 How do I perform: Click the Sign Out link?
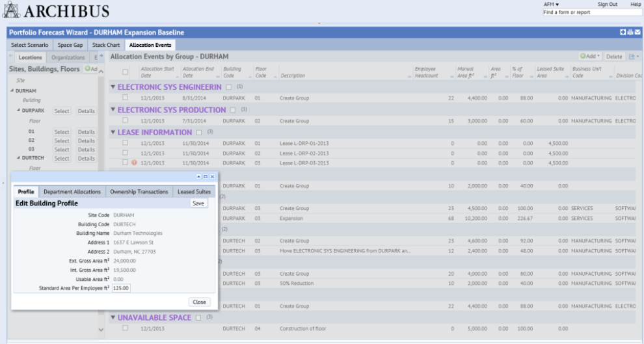pyautogui.click(x=608, y=4)
